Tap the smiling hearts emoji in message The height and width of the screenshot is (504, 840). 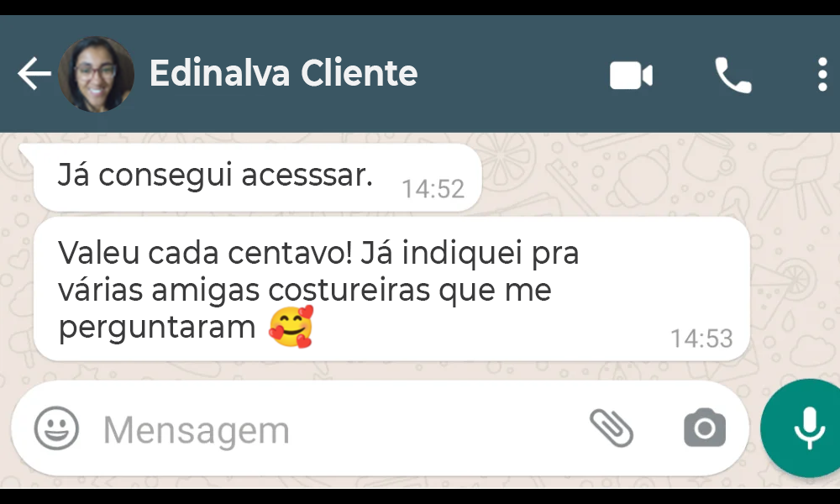coord(291,327)
